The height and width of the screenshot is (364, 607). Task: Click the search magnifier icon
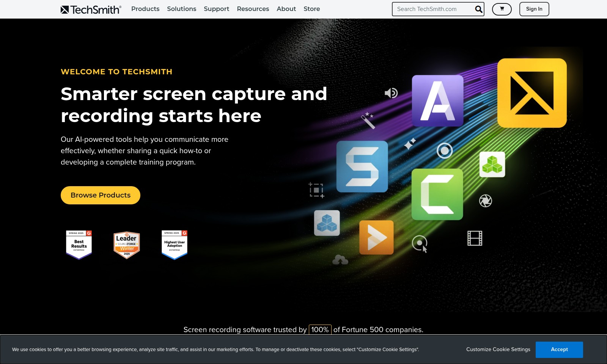(479, 9)
